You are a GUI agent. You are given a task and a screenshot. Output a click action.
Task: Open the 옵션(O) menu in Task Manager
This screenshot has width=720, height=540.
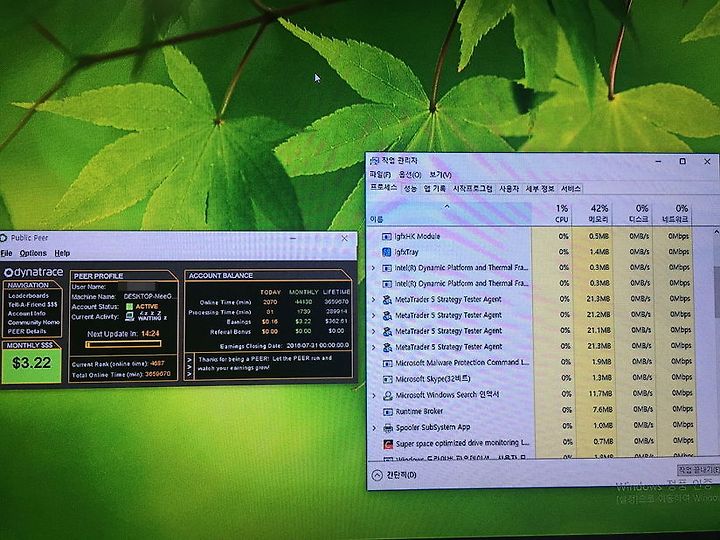coord(410,174)
